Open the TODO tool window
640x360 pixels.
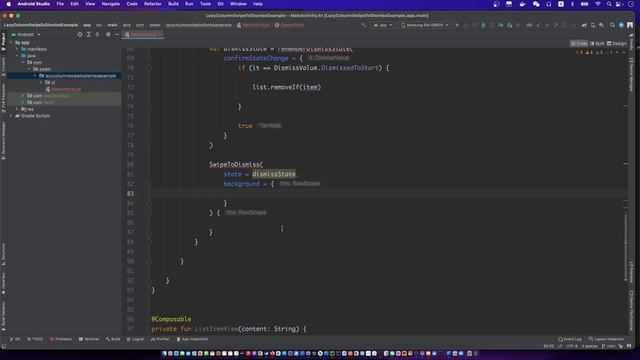(35, 339)
